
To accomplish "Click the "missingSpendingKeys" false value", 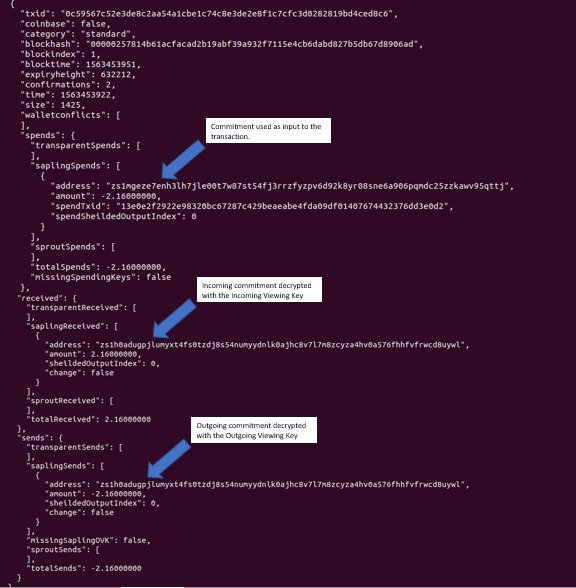I will (159, 277).
